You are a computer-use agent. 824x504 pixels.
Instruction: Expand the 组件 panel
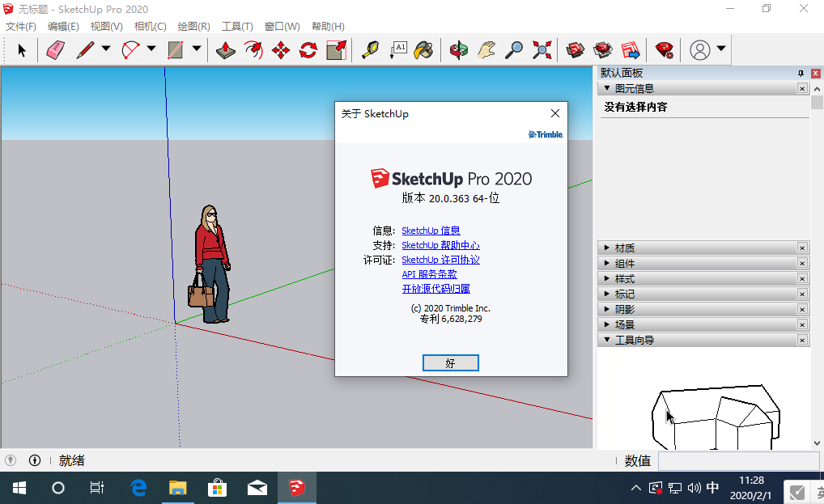click(x=607, y=263)
